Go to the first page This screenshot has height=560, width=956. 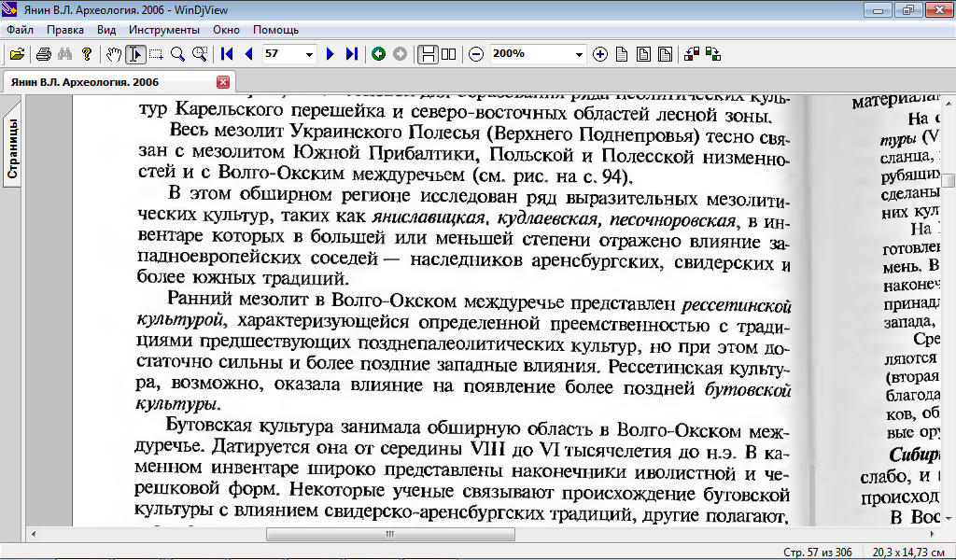click(x=227, y=54)
